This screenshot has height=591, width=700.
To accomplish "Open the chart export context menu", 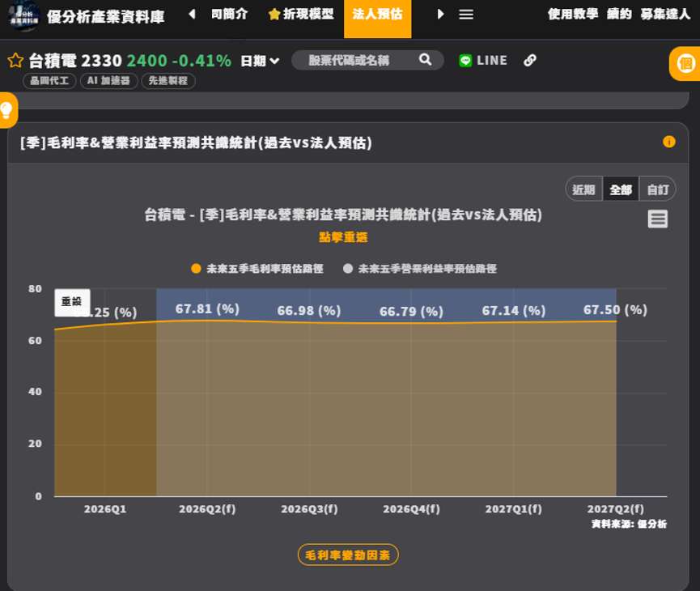I will [658, 219].
